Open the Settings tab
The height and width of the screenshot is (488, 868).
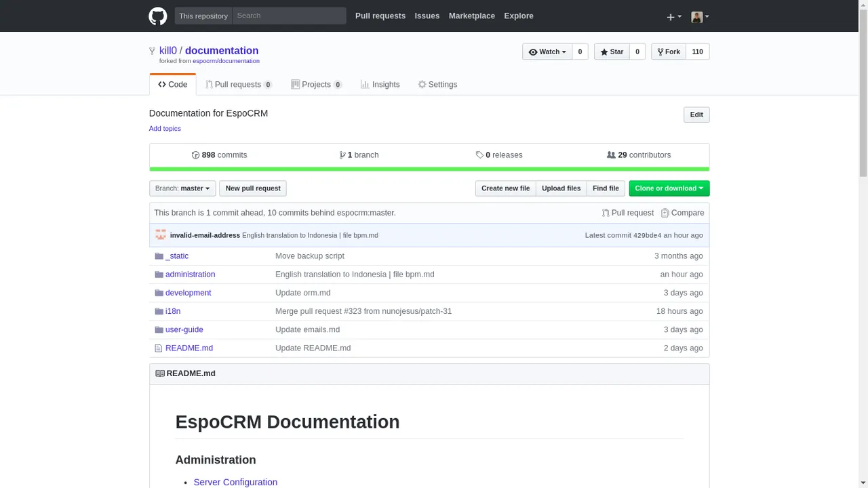[437, 85]
